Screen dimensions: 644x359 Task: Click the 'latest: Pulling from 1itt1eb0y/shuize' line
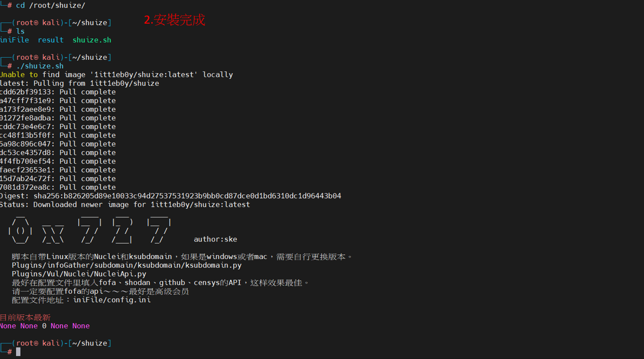click(x=79, y=83)
